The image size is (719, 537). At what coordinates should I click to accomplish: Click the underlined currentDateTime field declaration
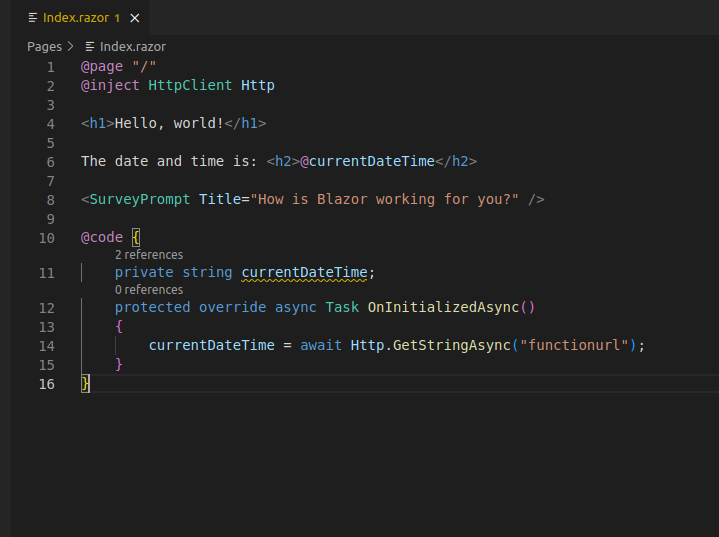coord(306,272)
